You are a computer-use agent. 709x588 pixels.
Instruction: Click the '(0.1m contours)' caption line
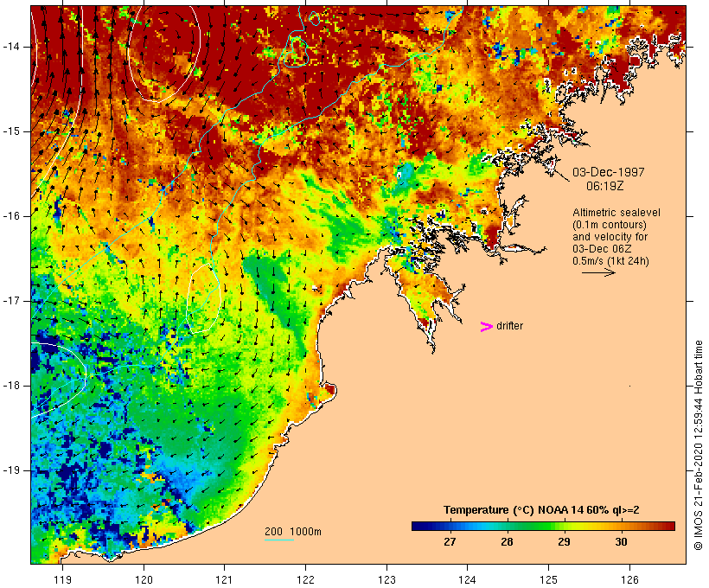pyautogui.click(x=609, y=225)
